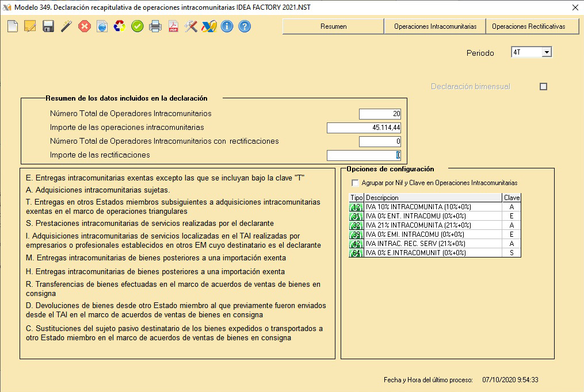Click the Descripcion column header
Viewport: 584px width, 392px height.
(433, 198)
